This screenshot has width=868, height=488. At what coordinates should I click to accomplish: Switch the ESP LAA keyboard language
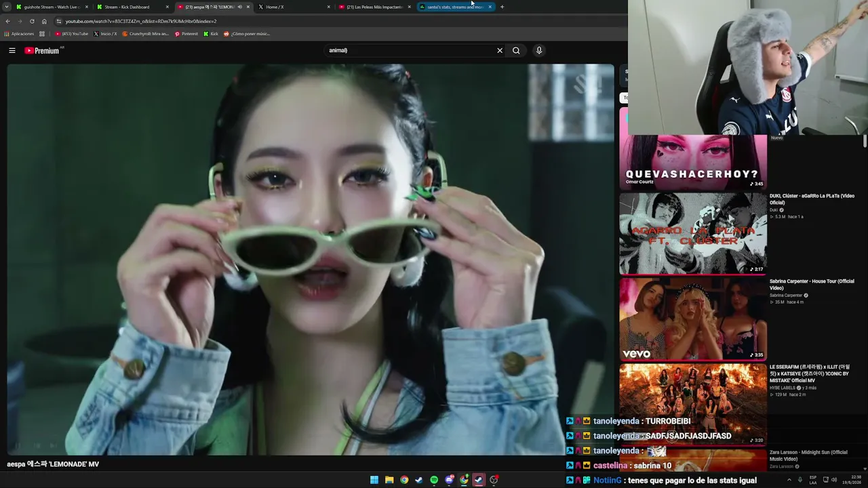point(813,480)
